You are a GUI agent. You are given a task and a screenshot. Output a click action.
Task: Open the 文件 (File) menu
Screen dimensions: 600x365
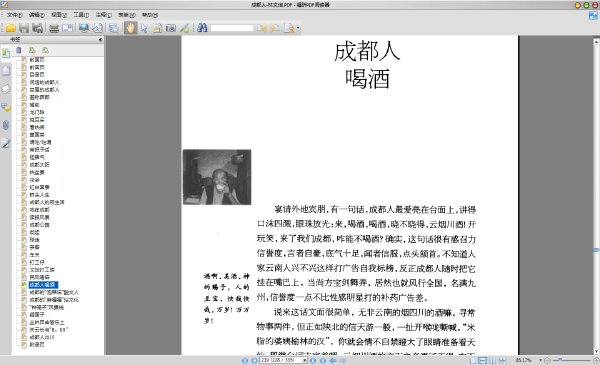point(15,15)
